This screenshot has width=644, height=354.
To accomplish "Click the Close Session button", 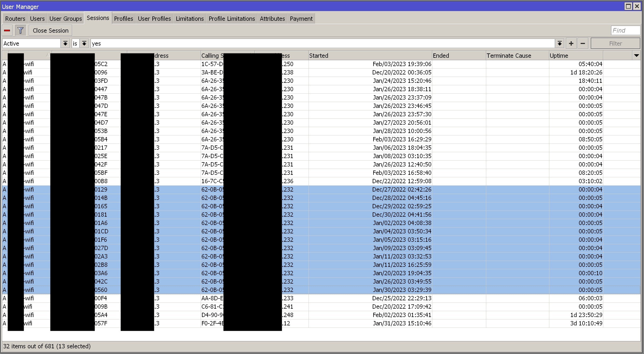I will 51,30.
